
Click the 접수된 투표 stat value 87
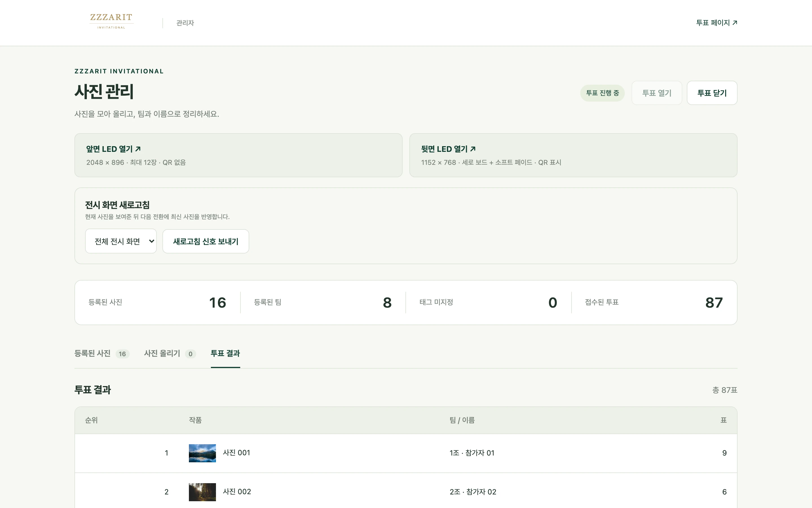[714, 303]
